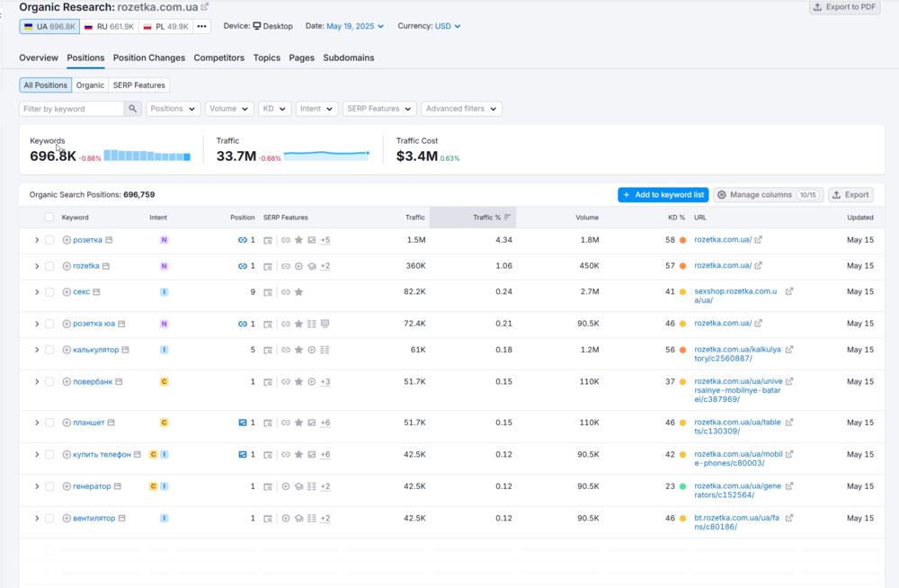Go to the Competitors tab
Screen dimensions: 899x588
point(219,58)
